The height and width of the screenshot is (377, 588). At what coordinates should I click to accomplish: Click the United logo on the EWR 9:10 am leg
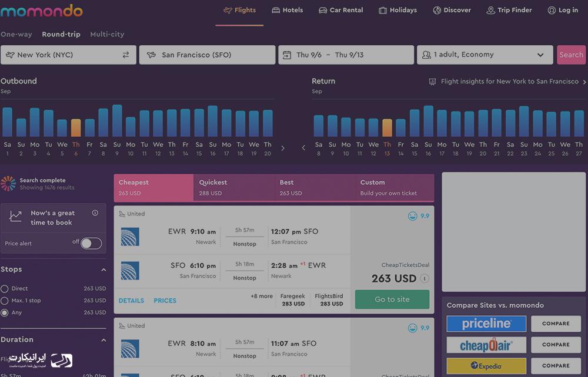(x=130, y=237)
